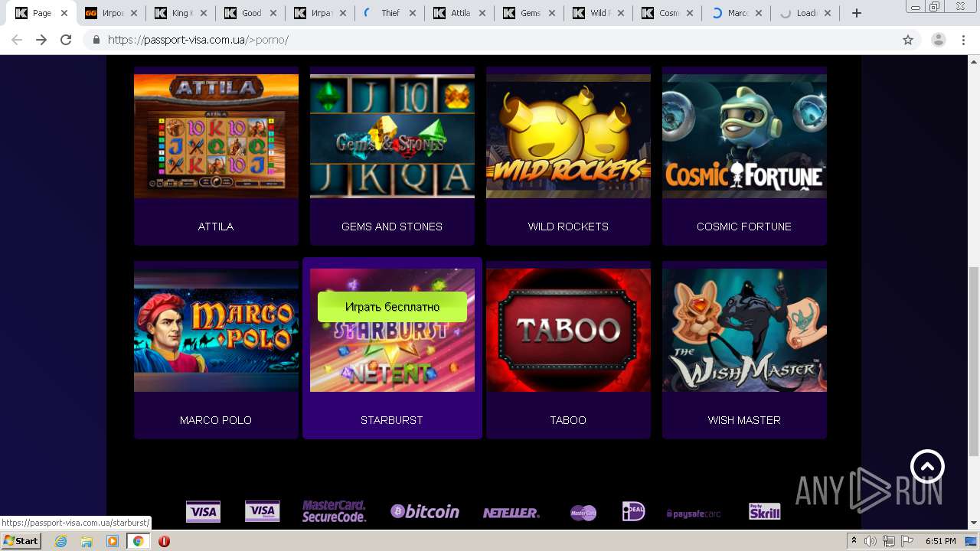Image resolution: width=980 pixels, height=551 pixels.
Task: Go forward with the browser forward arrow
Action: click(41, 40)
